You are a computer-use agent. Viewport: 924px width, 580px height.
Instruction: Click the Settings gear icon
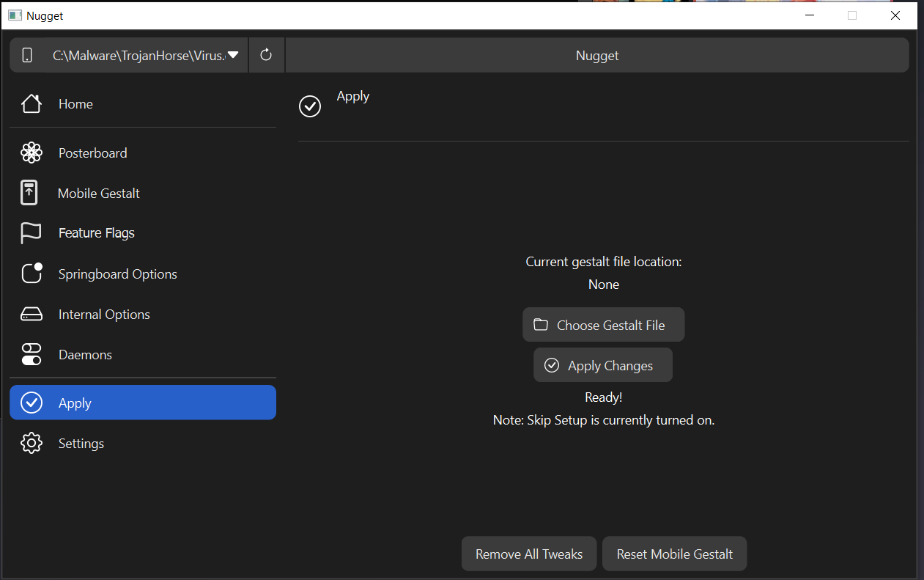(x=31, y=443)
